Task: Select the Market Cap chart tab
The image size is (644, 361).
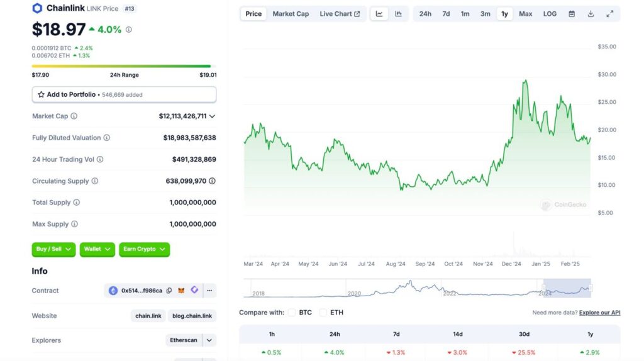Action: pos(291,14)
